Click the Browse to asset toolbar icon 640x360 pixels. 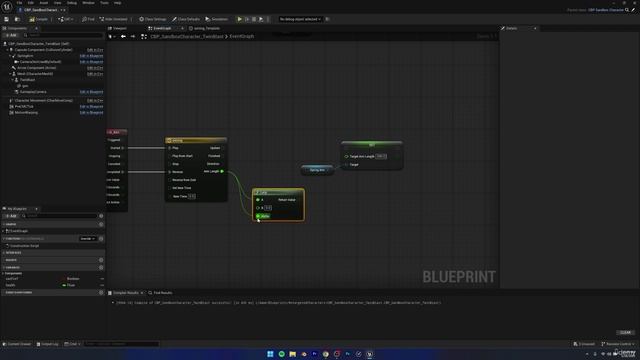(x=17, y=19)
